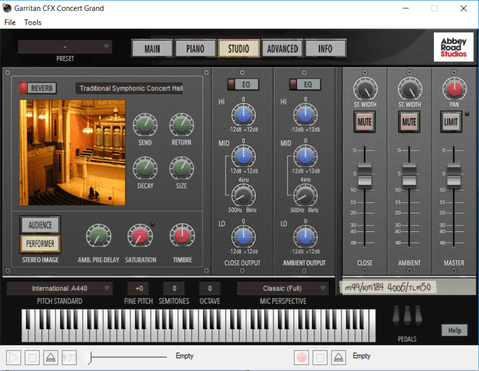This screenshot has width=479, height=371.
Task: Click the on-screen piano keyboard
Action: coord(199,325)
